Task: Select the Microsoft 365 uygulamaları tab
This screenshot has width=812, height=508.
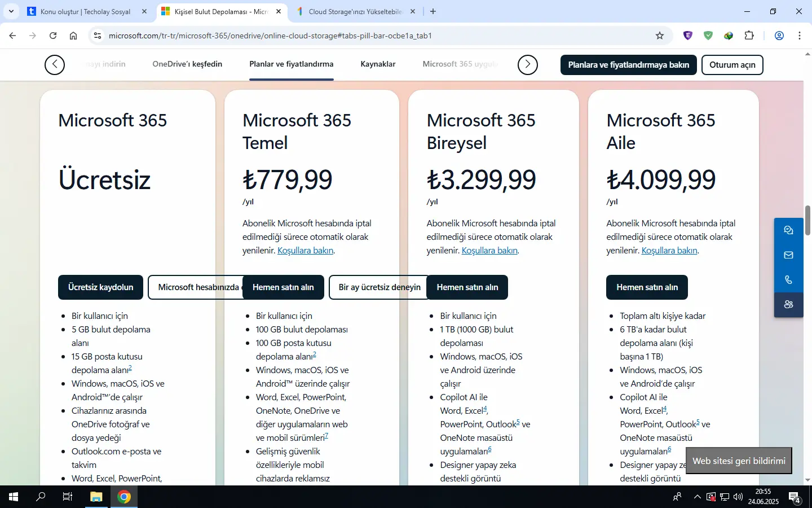Action: pyautogui.click(x=461, y=64)
